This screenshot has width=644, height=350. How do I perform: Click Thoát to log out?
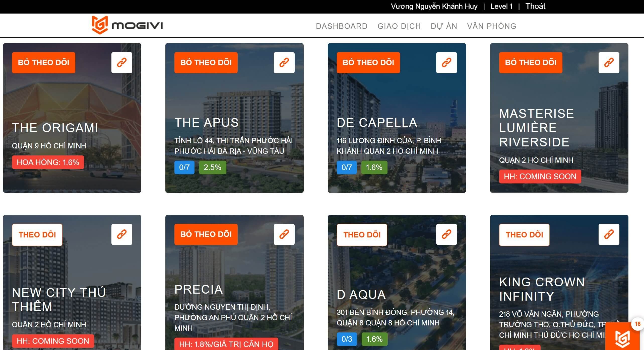click(x=535, y=6)
